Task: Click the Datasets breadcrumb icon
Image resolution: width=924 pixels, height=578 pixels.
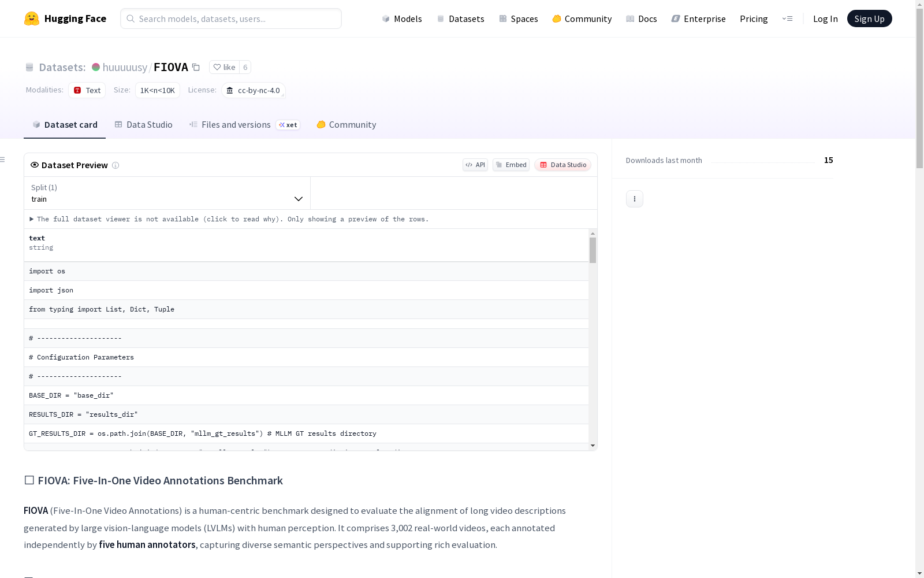Action: [29, 67]
